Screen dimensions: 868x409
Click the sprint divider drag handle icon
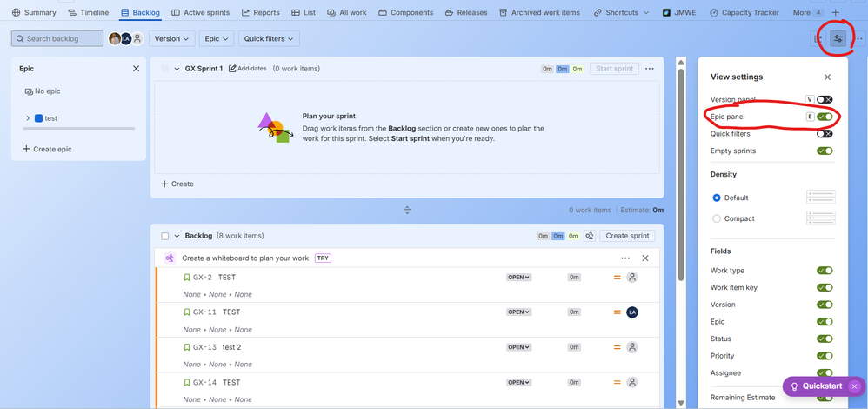tap(407, 210)
